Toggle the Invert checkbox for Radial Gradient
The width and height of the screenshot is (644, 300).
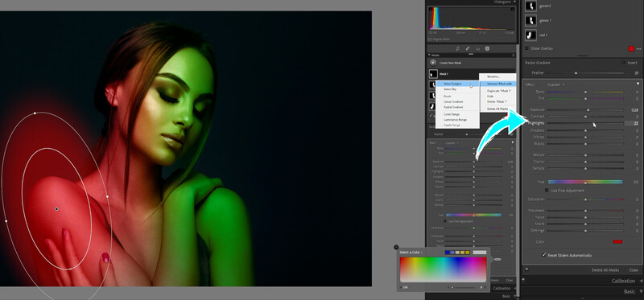pyautogui.click(x=623, y=63)
